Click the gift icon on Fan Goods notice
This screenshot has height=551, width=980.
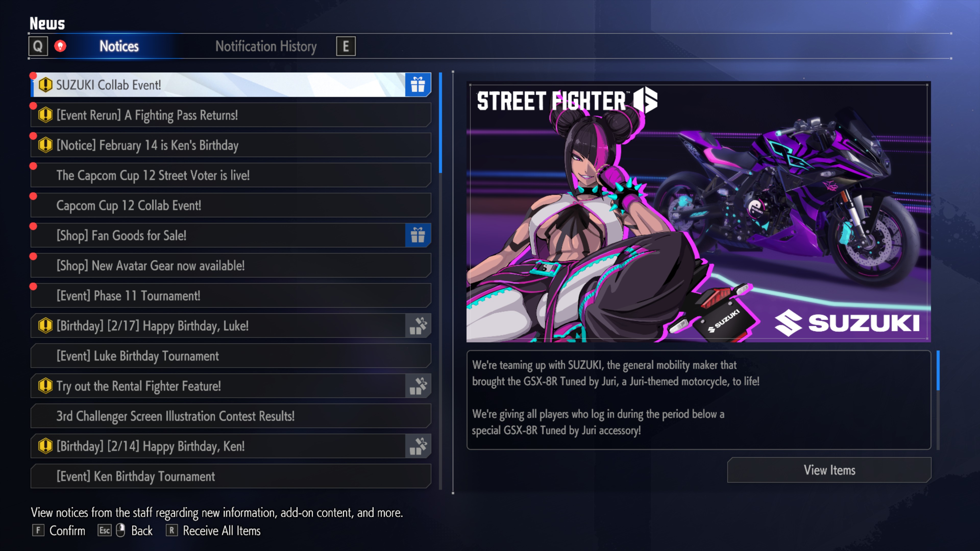click(418, 235)
